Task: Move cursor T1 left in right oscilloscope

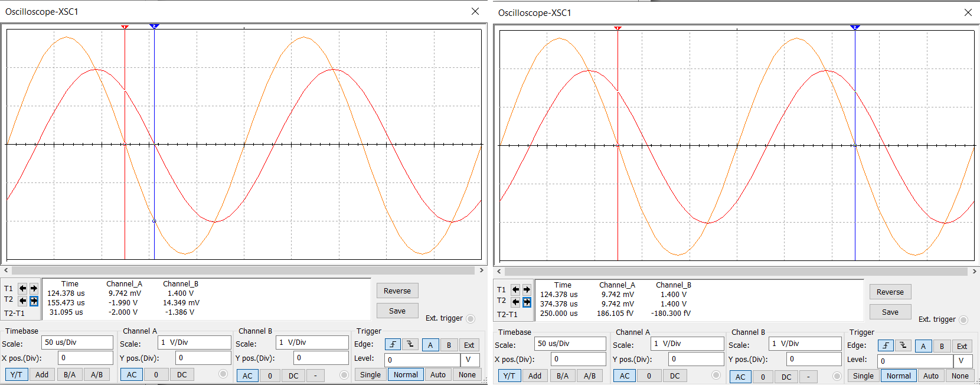Action: tap(515, 290)
